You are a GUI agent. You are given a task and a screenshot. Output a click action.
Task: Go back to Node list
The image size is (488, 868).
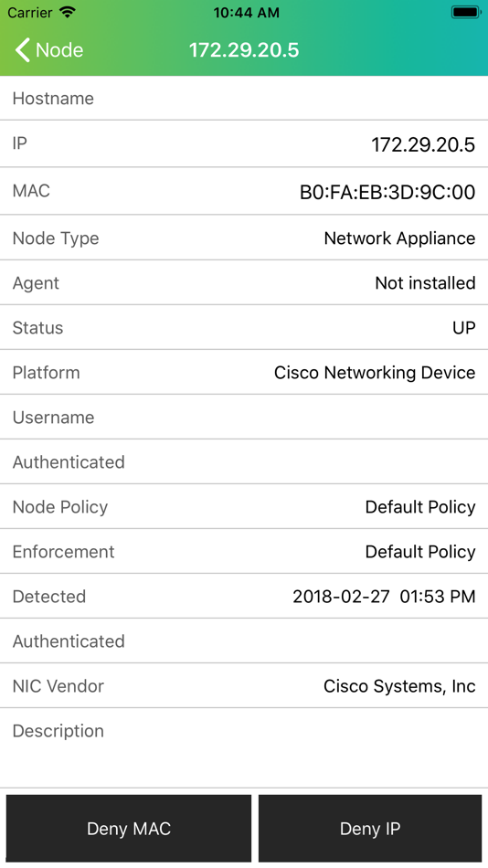point(48,50)
